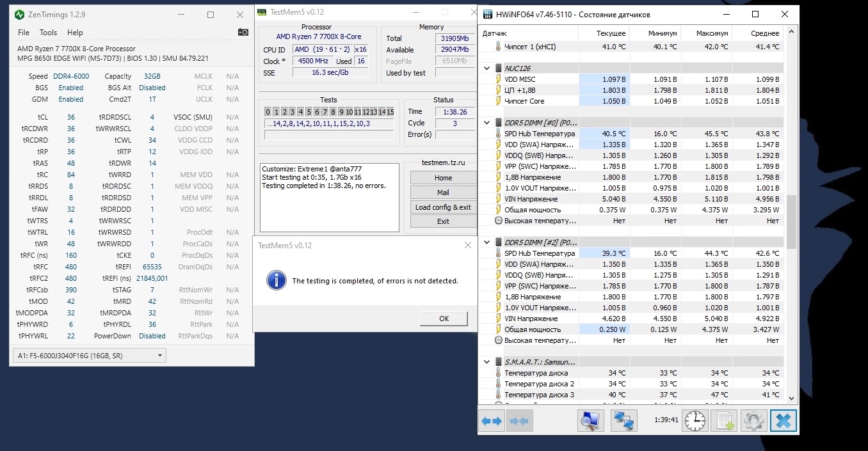Viewport: 868px width, 451px height.
Task: Click the Capacity value 32GB
Action: [x=152, y=76]
